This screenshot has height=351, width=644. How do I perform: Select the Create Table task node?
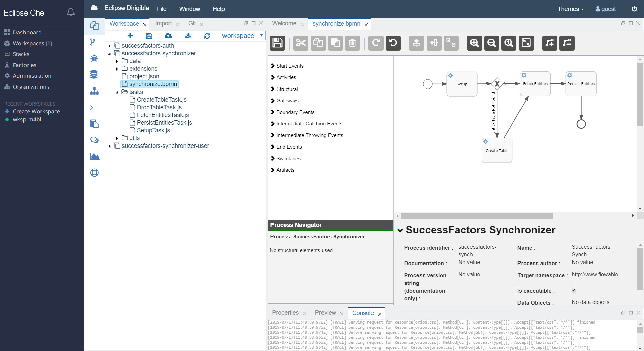[x=497, y=151]
